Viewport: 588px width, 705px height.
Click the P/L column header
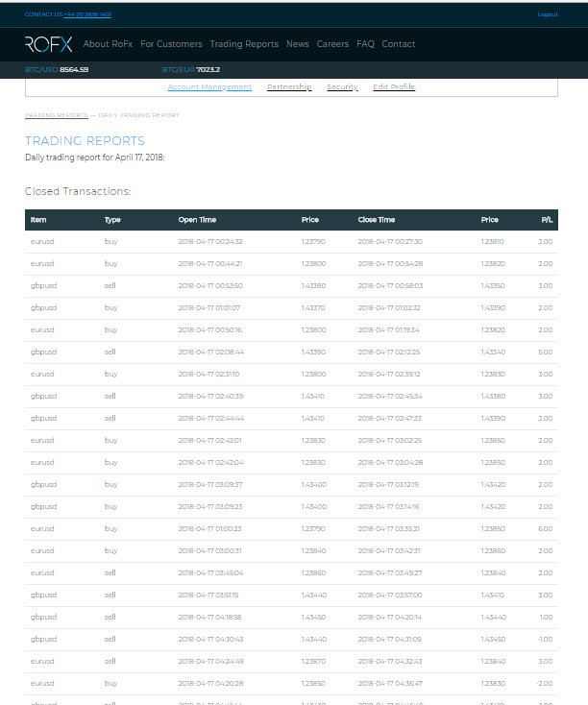pyautogui.click(x=547, y=220)
